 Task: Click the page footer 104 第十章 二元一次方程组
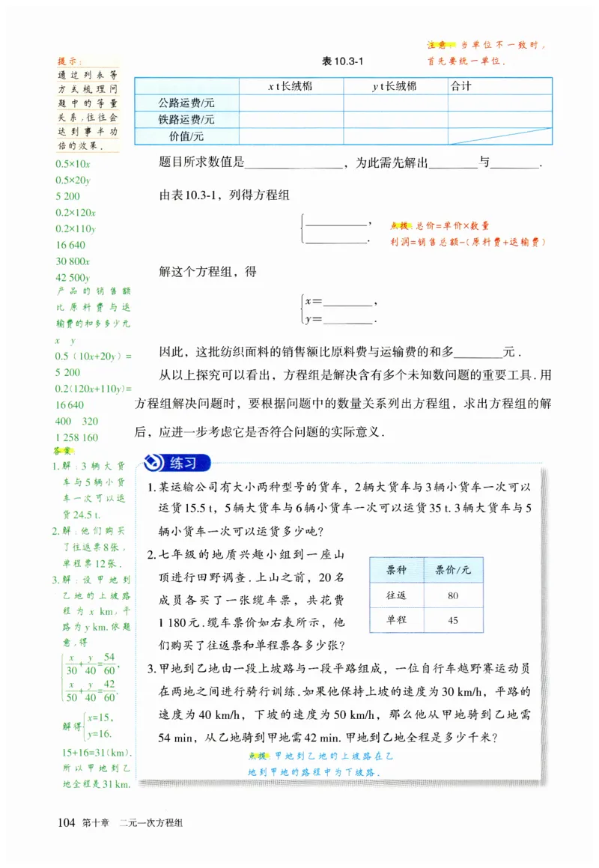tap(120, 821)
